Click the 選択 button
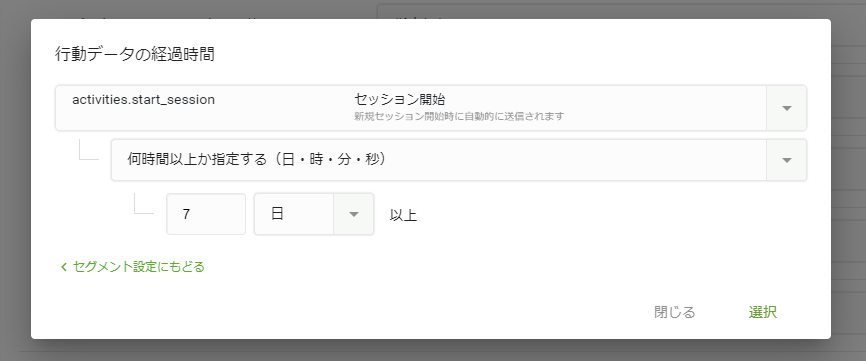 click(763, 312)
